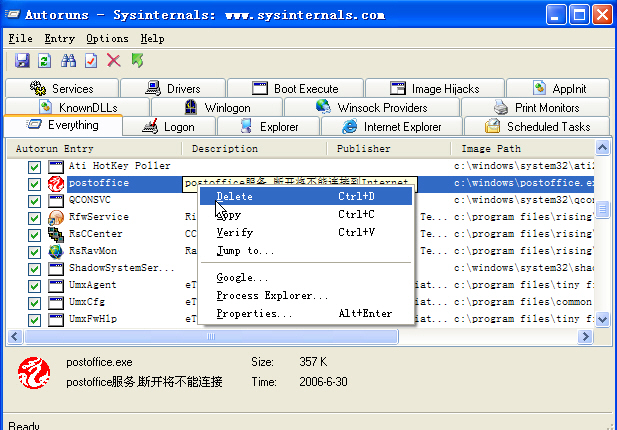Viewport: 617px width, 430px height.
Task: Click the UmxAgent row window icon
Action: pos(56,286)
